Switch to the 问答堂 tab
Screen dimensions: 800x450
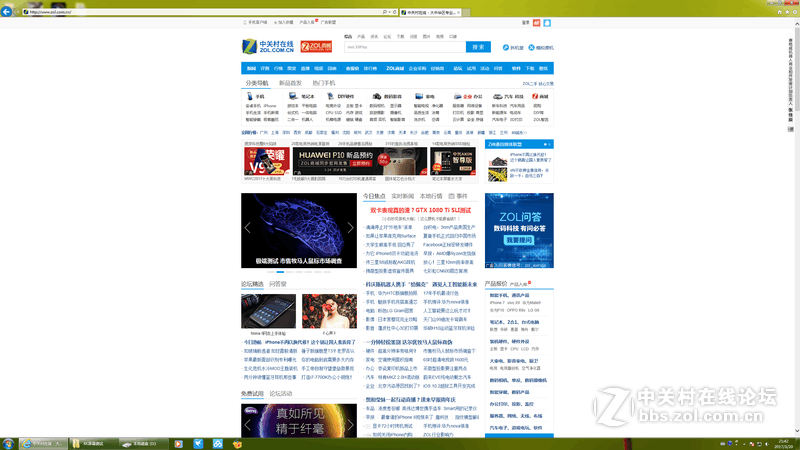[278, 284]
